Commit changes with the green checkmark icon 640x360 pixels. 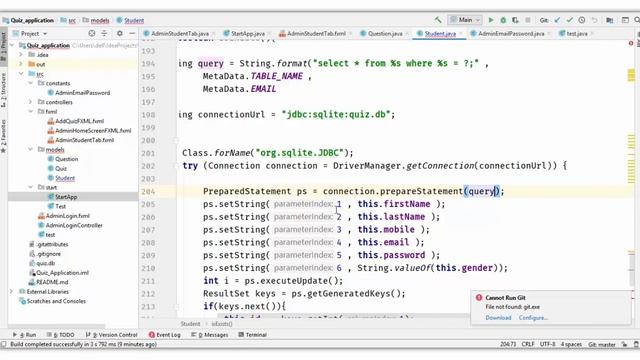coord(570,20)
